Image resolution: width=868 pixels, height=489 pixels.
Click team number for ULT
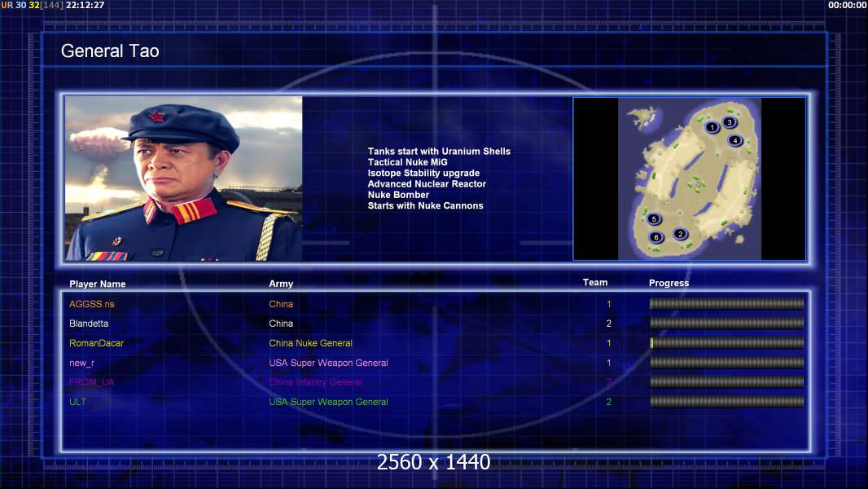pos(608,402)
